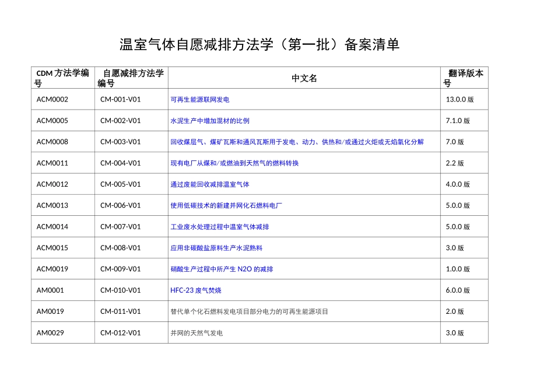Open the link 使用低碳技术的新建并网化石燃料电厂
554x392 pixels.
(x=226, y=206)
